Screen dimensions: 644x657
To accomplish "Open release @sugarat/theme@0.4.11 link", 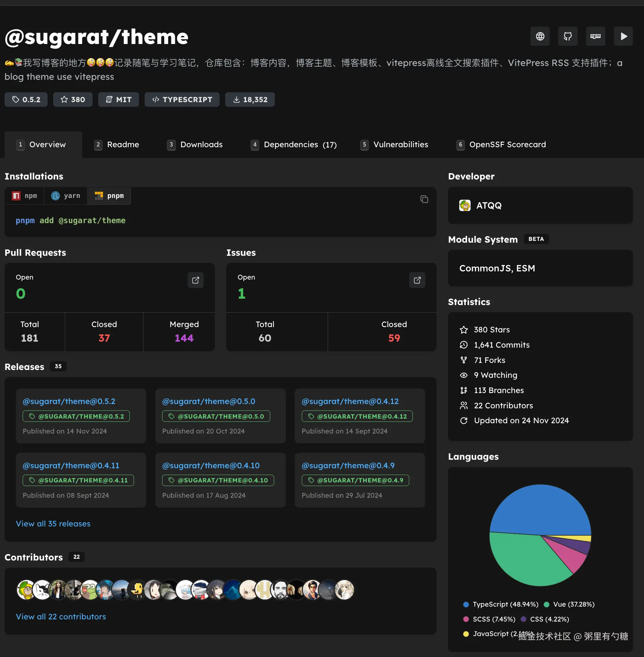I will [x=71, y=465].
